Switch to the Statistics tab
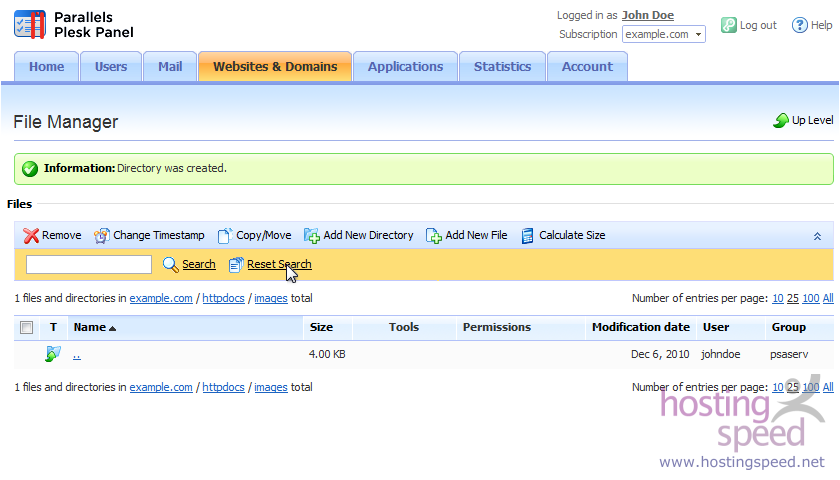Viewport: 840px width, 480px height. 502,66
